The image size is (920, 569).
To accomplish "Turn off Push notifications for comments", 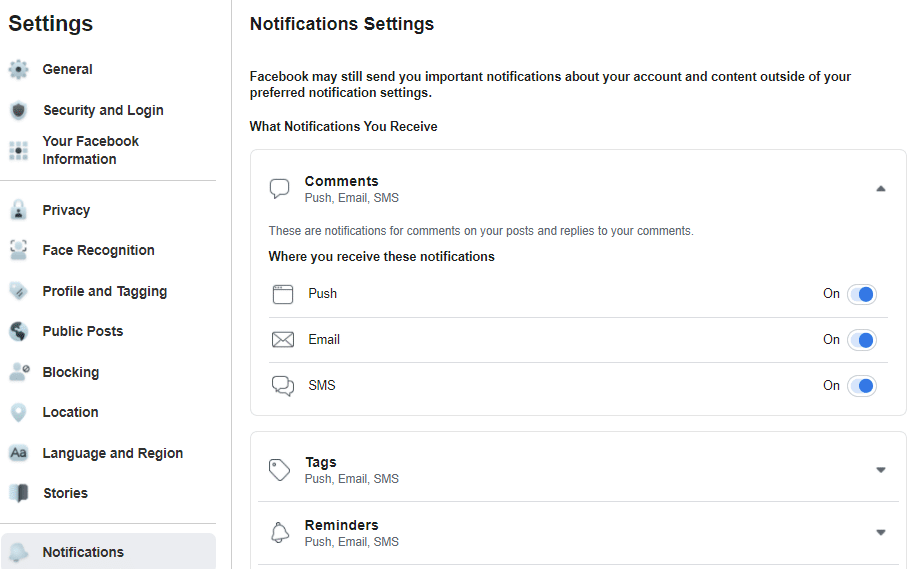I will [861, 294].
